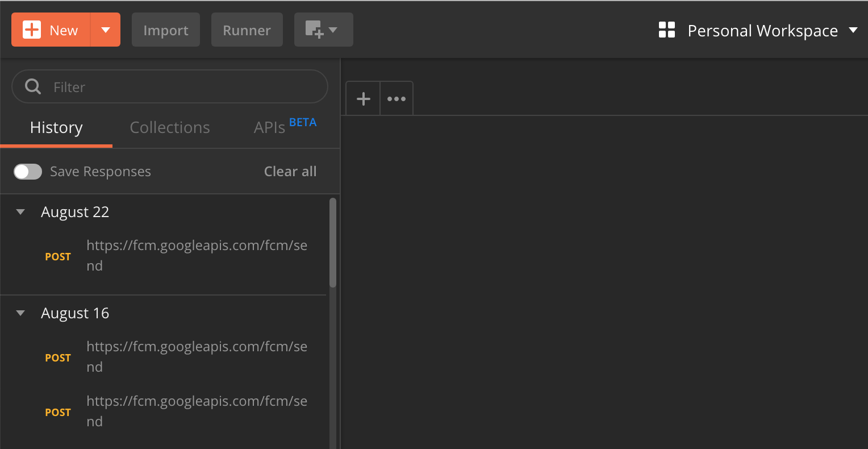Image resolution: width=868 pixels, height=449 pixels.
Task: Click the search magnifier icon in the filter bar
Action: (32, 86)
